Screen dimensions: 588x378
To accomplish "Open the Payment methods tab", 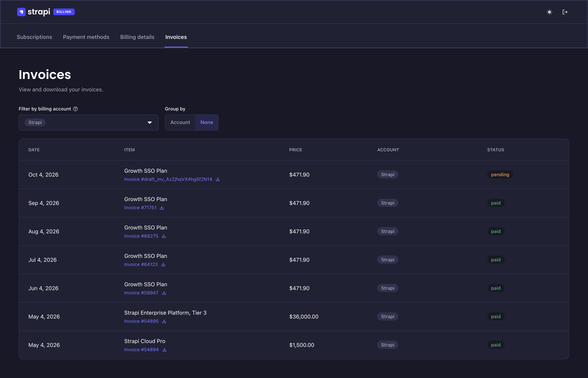I will coord(86,37).
